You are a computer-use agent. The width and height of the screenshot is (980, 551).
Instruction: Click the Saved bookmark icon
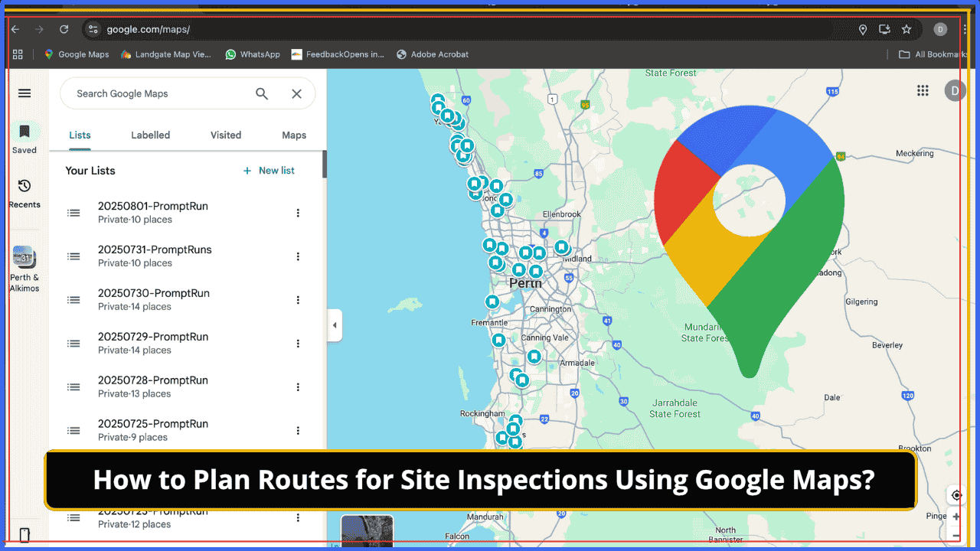click(24, 132)
